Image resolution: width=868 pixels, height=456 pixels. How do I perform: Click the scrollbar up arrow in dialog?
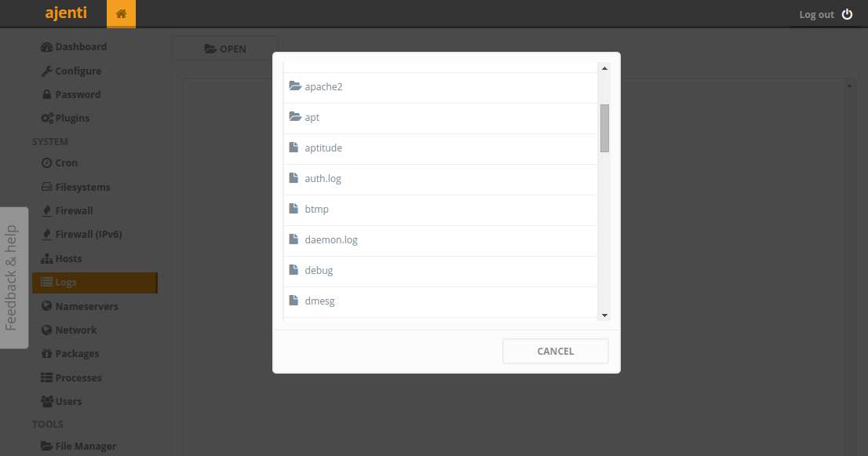click(x=604, y=68)
